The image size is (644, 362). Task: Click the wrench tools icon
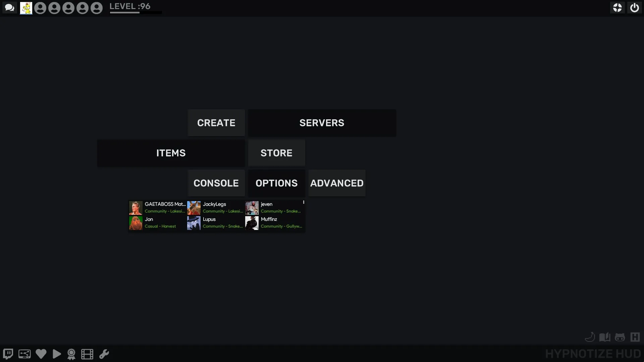click(104, 354)
